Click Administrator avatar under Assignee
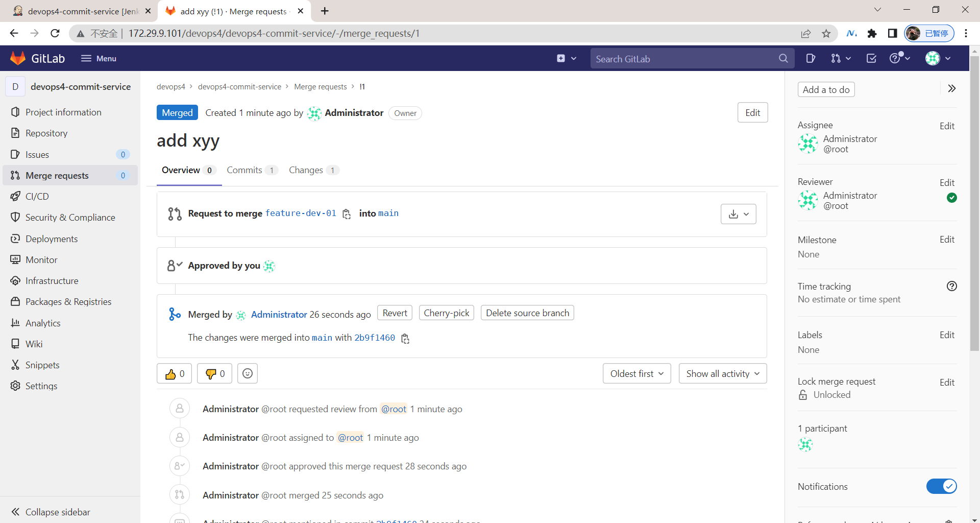The width and height of the screenshot is (980, 523). point(808,144)
